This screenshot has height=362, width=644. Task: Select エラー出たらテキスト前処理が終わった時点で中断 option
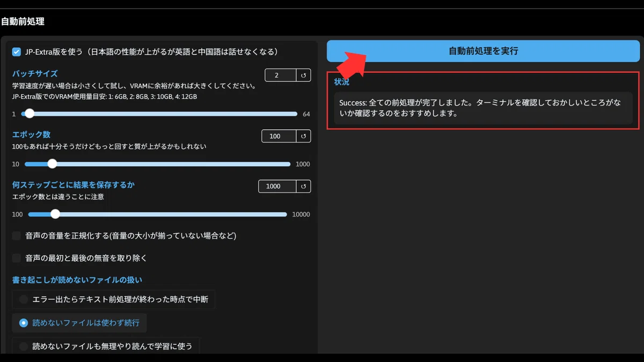point(114,299)
